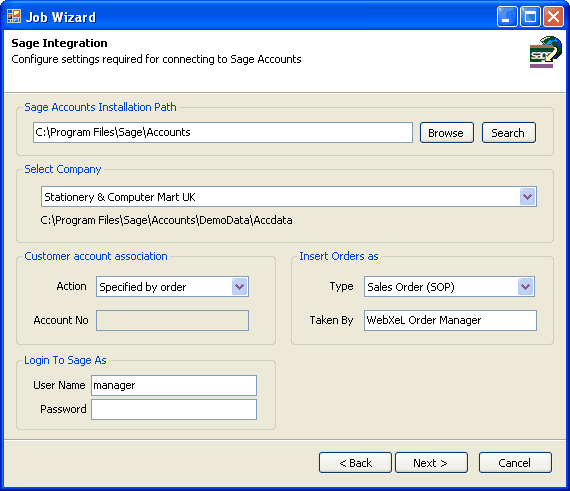Minimize the Job Wizard window
Viewport: 570px width, 491px height.
point(507,17)
